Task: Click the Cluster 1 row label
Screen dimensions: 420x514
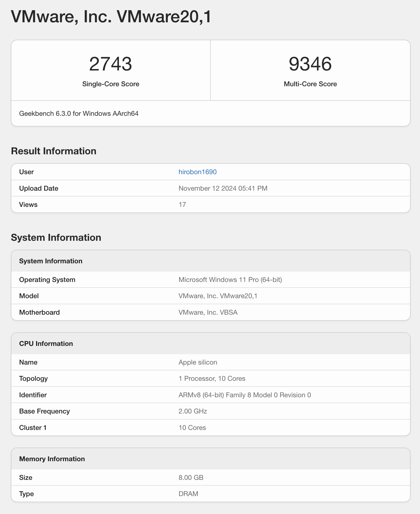Action: (x=33, y=428)
